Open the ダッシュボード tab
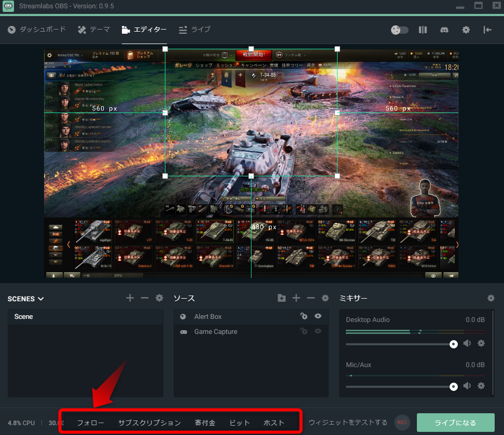The width and height of the screenshot is (504, 435). pyautogui.click(x=37, y=30)
